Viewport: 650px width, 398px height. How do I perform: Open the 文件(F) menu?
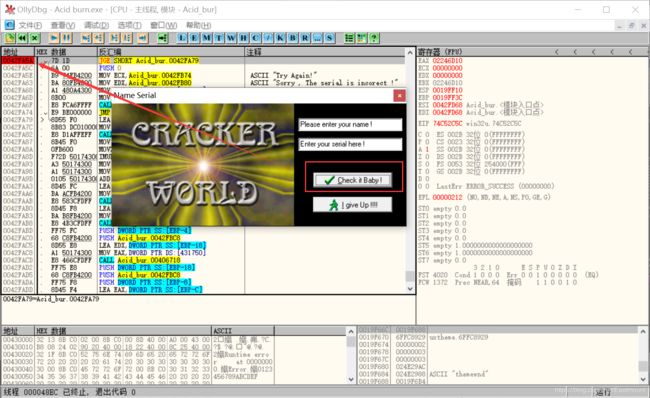pyautogui.click(x=30, y=25)
